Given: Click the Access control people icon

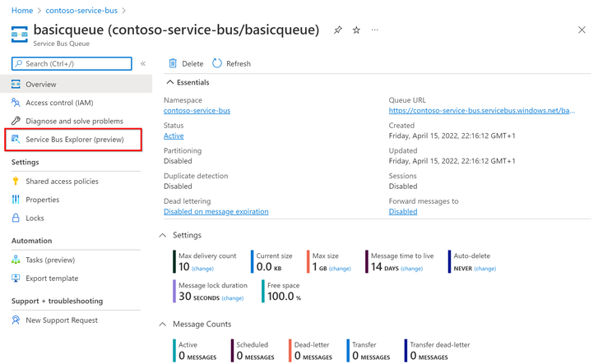Looking at the screenshot, I should click(x=16, y=103).
